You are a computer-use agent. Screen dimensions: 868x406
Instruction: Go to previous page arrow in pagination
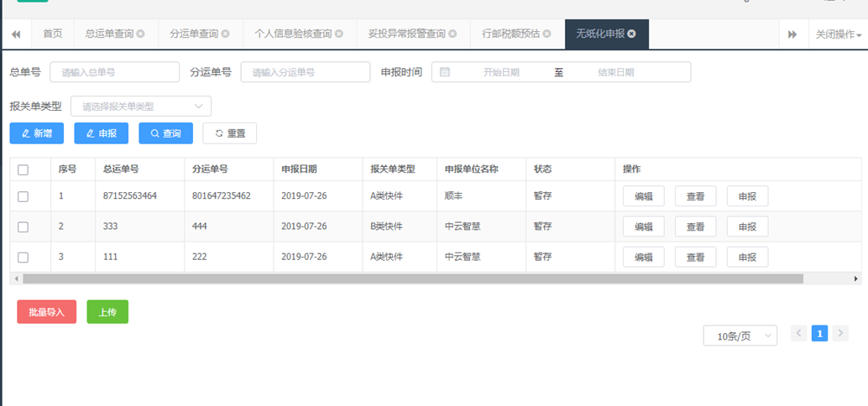coord(799,334)
